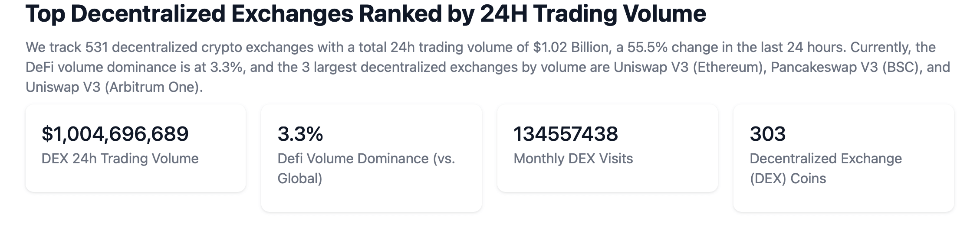980x227 pixels.
Task: Click the large 3.3% dominance value
Action: [300, 134]
